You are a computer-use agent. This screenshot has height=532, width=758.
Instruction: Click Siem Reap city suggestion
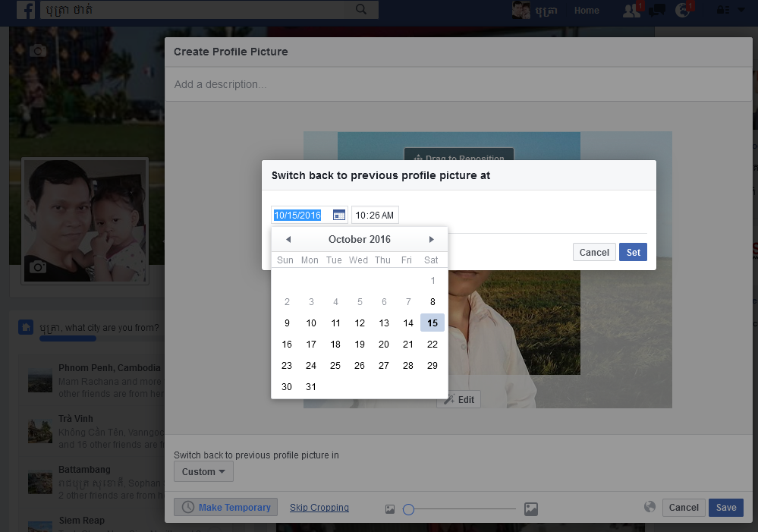pyautogui.click(x=82, y=521)
